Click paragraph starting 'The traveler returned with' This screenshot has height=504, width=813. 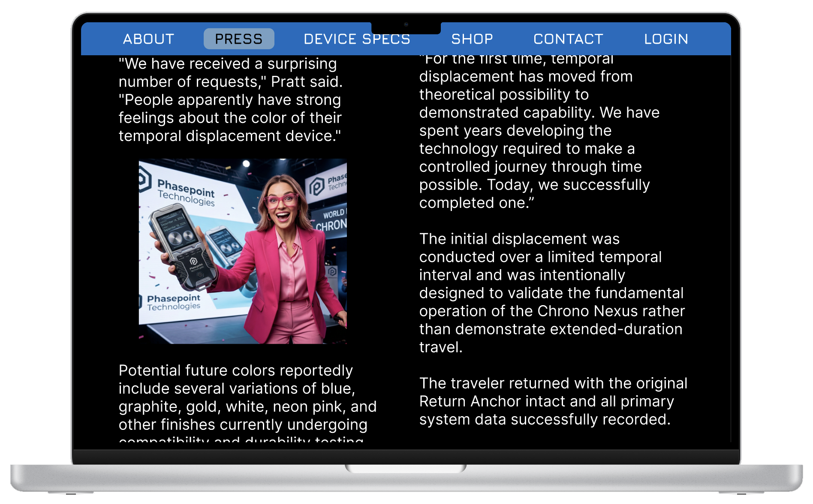tap(553, 401)
